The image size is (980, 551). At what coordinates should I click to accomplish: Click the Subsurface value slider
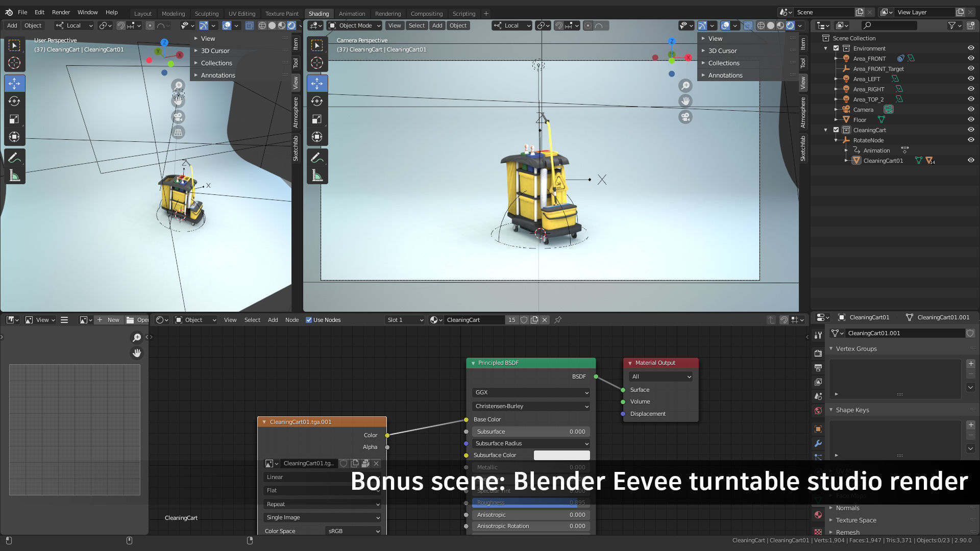[531, 432]
